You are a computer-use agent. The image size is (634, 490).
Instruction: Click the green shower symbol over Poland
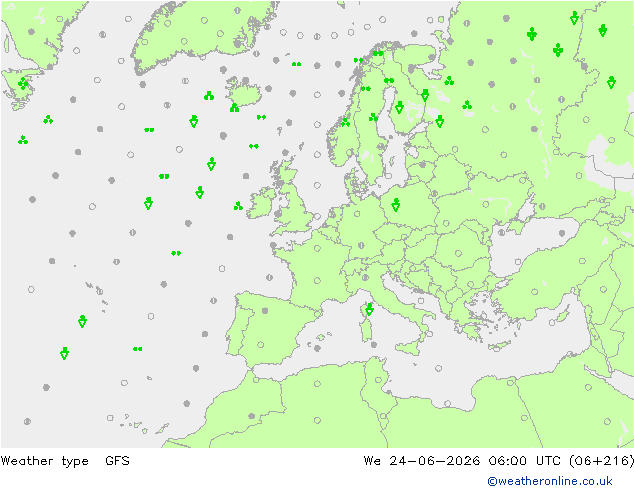(x=396, y=205)
